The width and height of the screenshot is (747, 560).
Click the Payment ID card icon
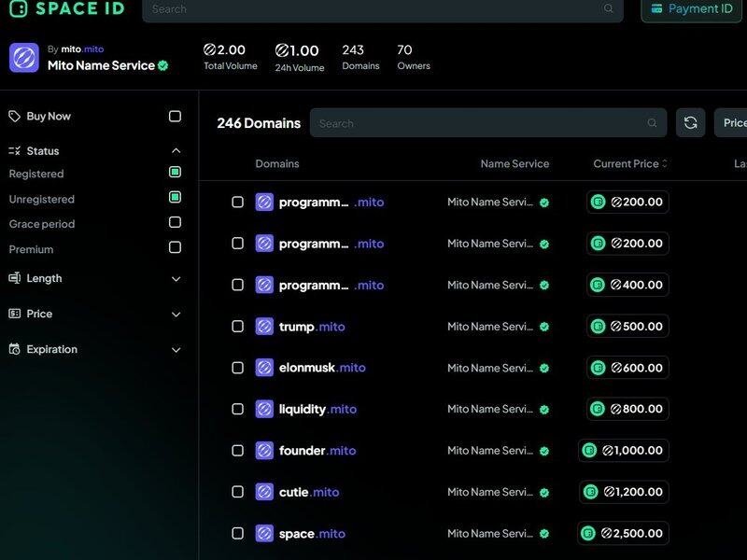(657, 8)
